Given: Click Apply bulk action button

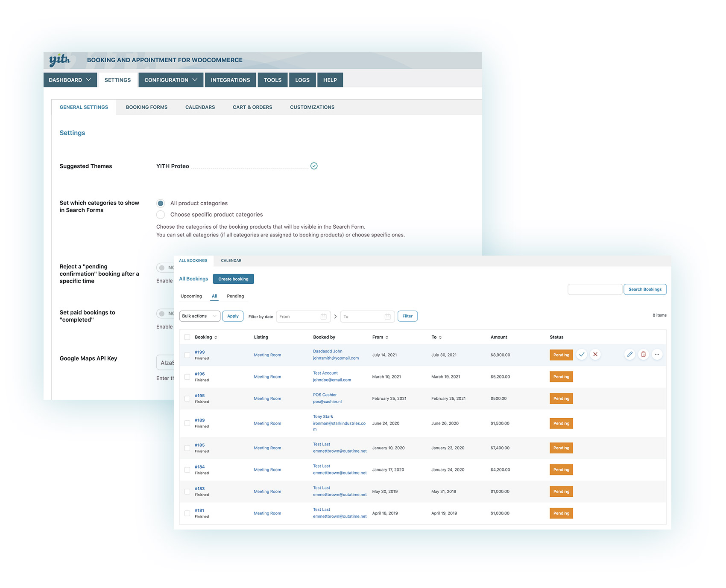Looking at the screenshot, I should 233,316.
